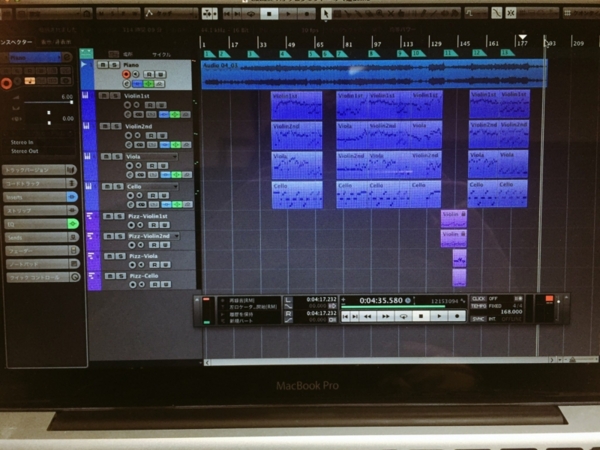
Task: Go to next marker on transport panel
Action: point(355,316)
